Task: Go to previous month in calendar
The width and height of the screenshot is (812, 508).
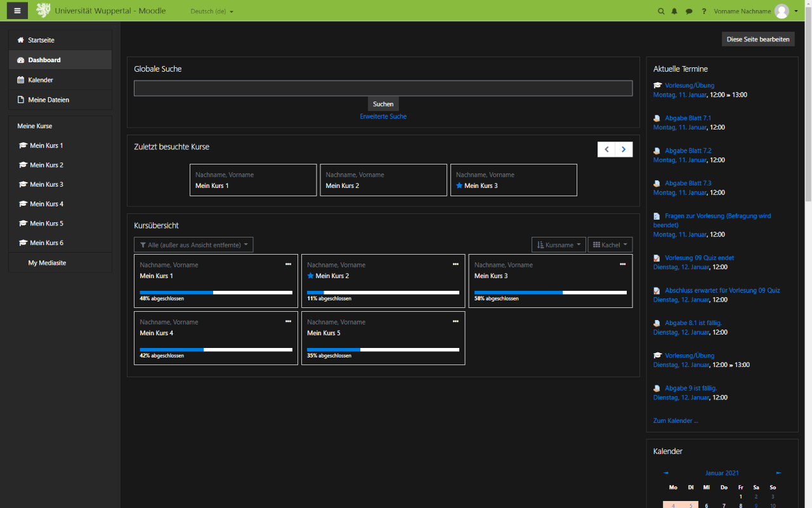Action: (665, 473)
